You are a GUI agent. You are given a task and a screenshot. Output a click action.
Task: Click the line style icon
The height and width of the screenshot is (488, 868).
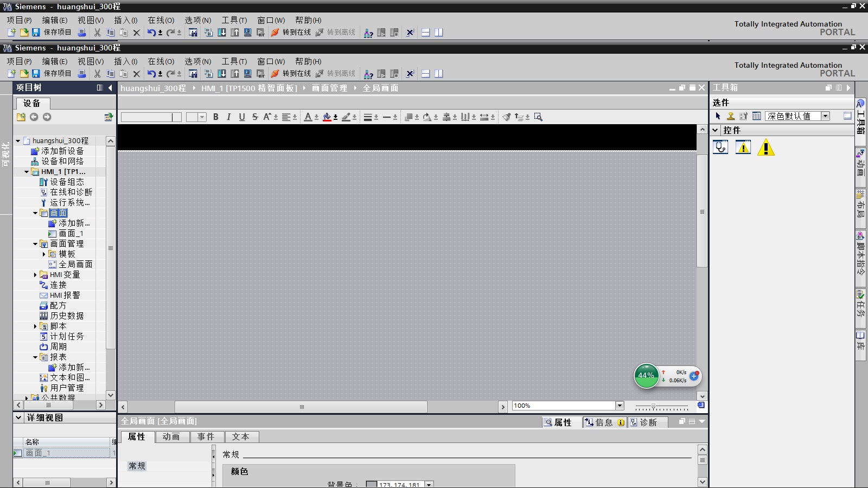point(387,117)
